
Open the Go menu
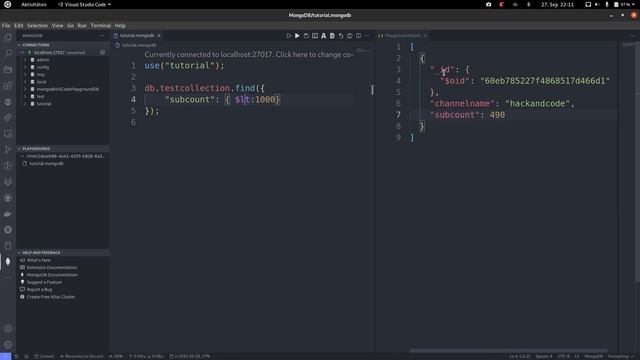(x=71, y=26)
